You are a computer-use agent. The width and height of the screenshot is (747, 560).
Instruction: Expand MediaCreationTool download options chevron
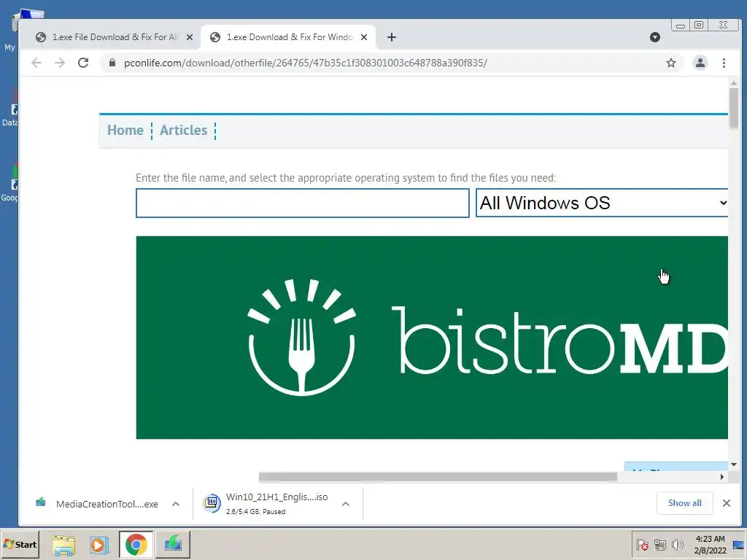[176, 504]
